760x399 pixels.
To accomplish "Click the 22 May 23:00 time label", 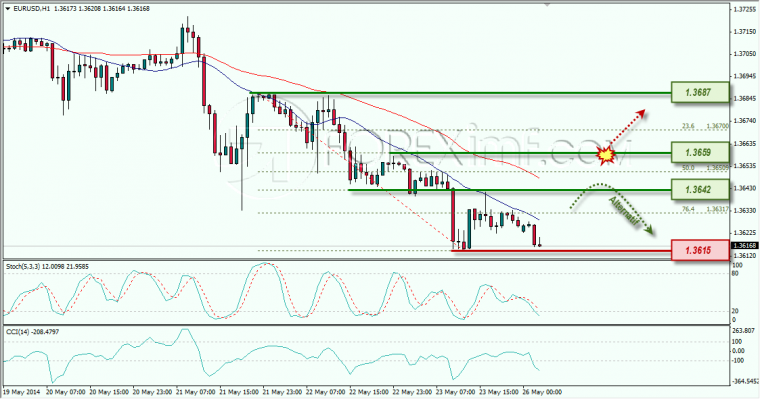I will point(412,392).
